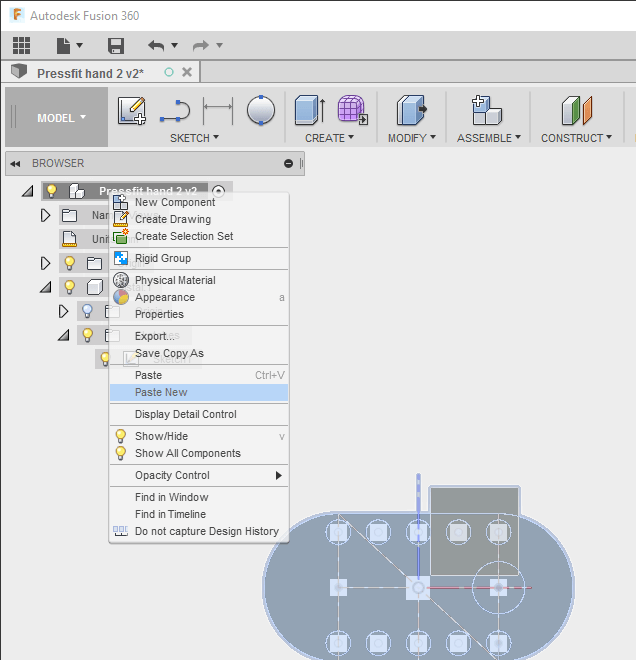Viewport: 636px width, 660px height.
Task: Open the MODIFY menu dropdown
Action: coord(412,138)
